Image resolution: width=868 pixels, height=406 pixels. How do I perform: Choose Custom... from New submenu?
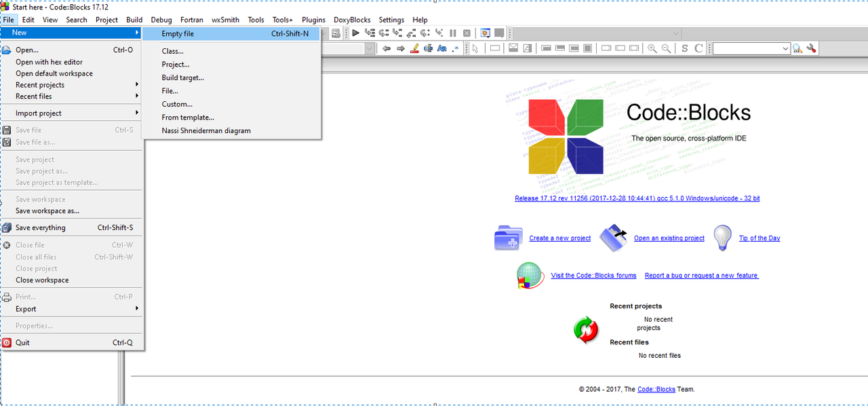pyautogui.click(x=231, y=104)
